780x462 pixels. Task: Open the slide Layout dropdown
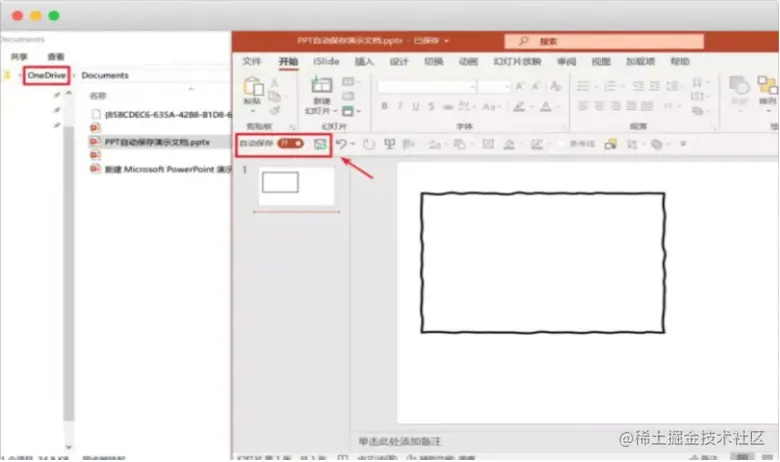[351, 82]
